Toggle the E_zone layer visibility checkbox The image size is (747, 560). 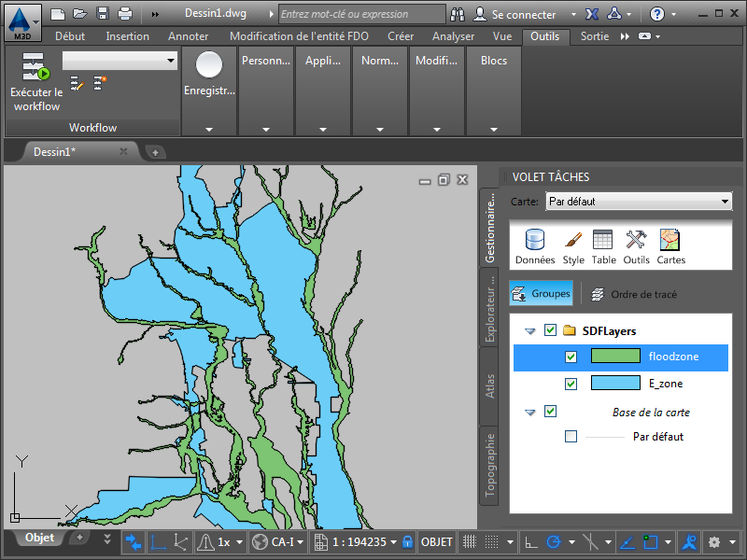tap(571, 384)
